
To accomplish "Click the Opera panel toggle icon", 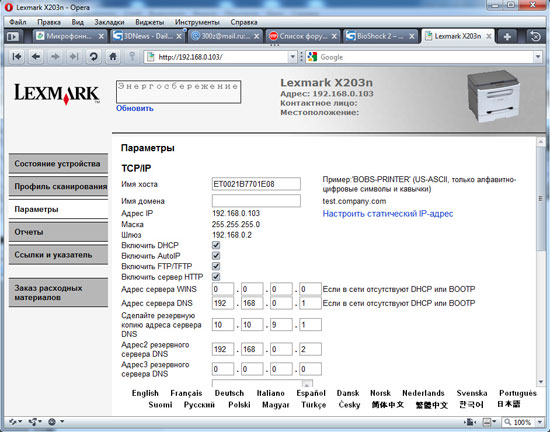I will coord(13,36).
